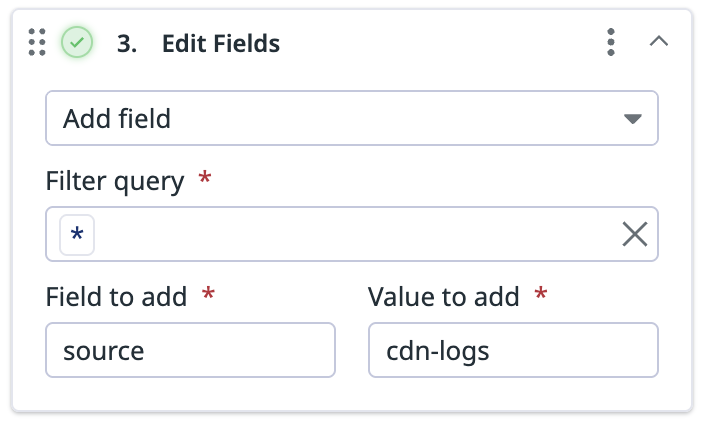The image size is (706, 424).
Task: Click empty space right of query token
Action: click(356, 234)
